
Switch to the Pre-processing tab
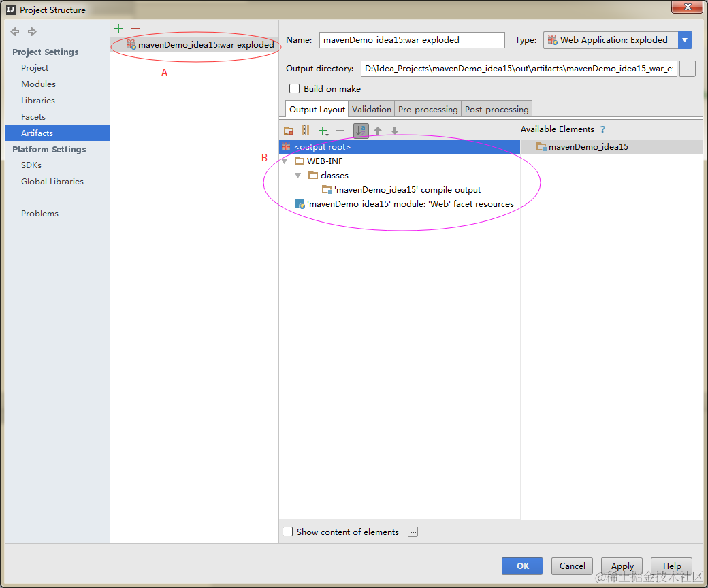[428, 109]
